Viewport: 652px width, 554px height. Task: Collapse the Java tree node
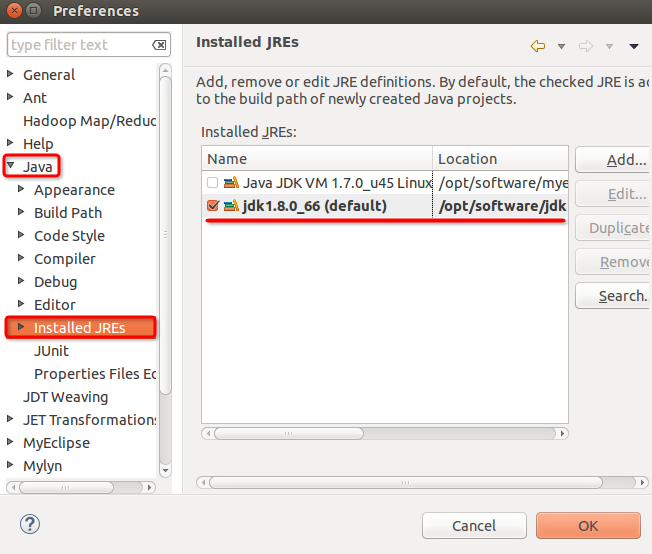click(11, 167)
